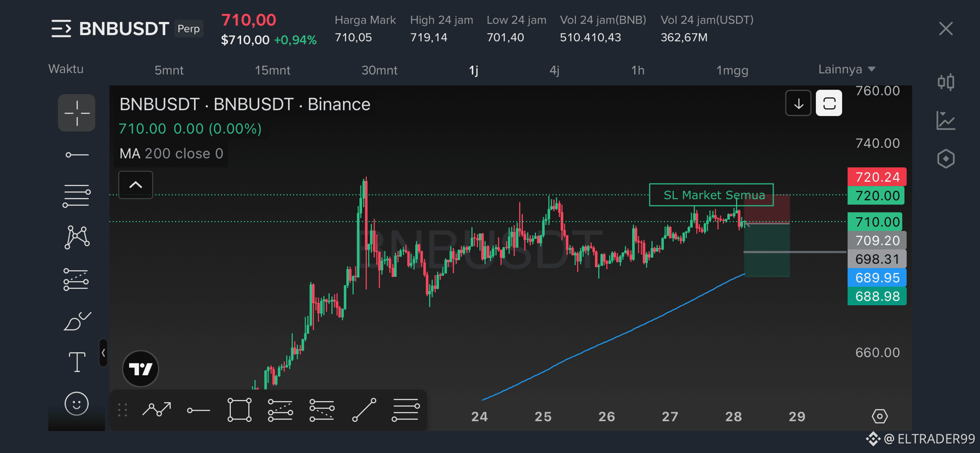980x453 pixels.
Task: Click the BNBUSDT pair name
Action: 124,28
